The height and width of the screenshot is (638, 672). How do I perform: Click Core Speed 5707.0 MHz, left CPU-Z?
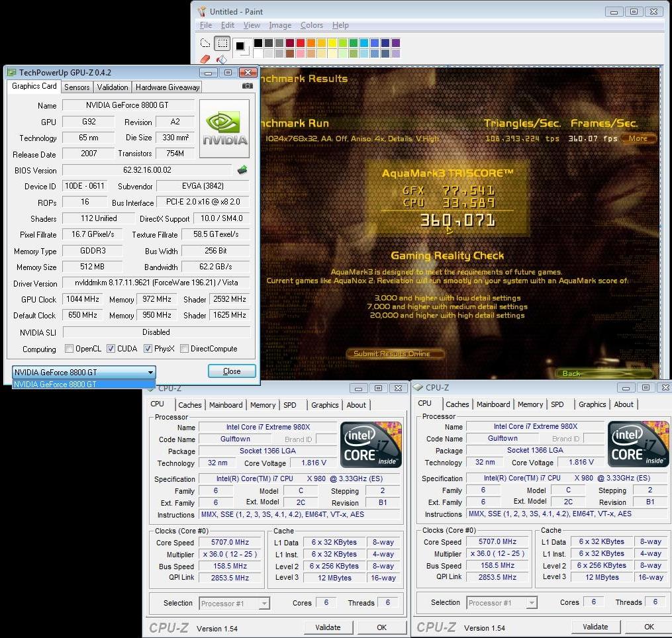230,543
